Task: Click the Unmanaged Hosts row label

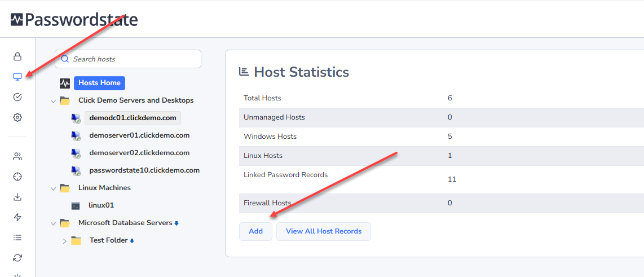Action: [x=275, y=117]
